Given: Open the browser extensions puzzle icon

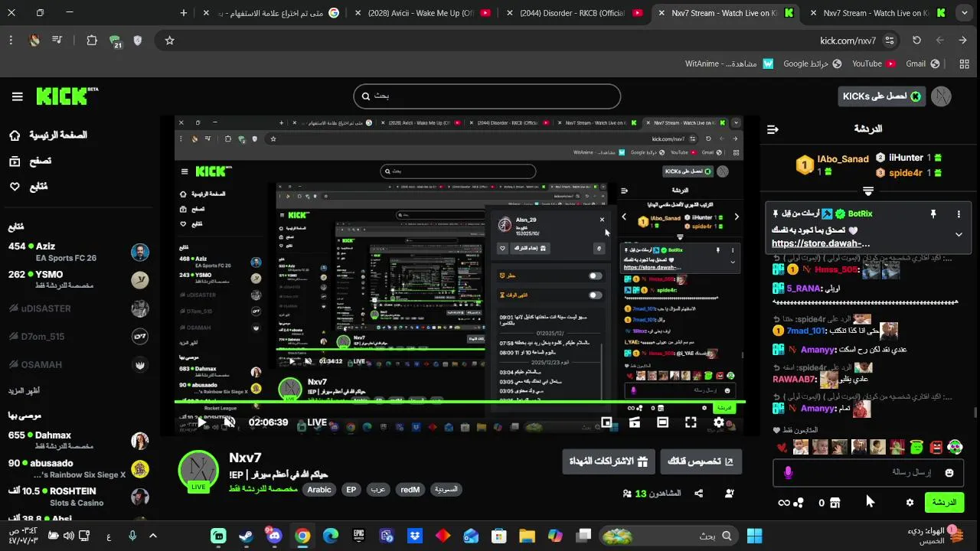Looking at the screenshot, I should tap(92, 41).
